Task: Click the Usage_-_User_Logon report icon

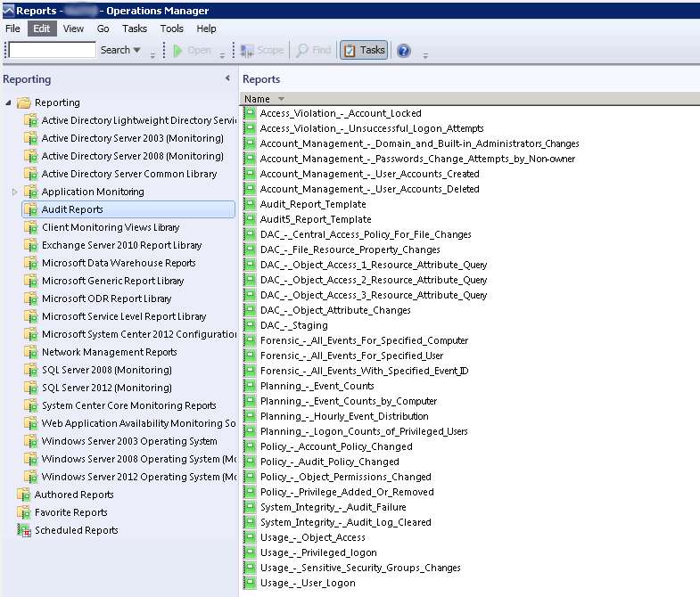Action: [250, 583]
